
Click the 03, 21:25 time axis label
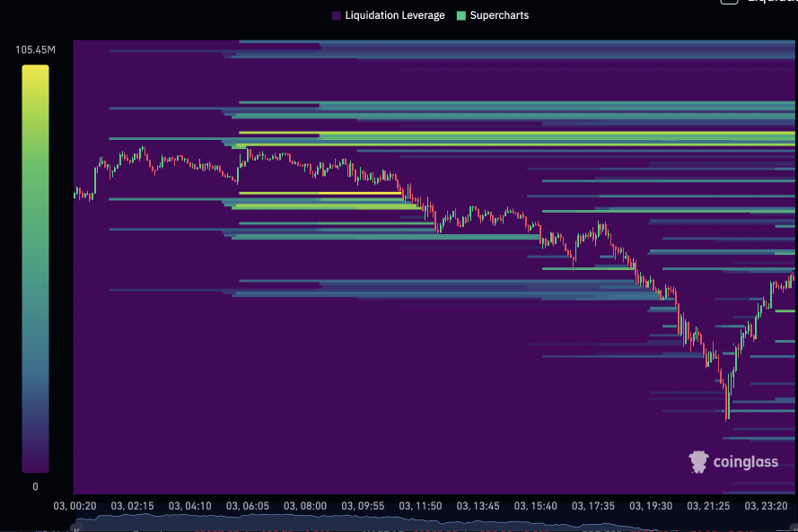(708, 506)
